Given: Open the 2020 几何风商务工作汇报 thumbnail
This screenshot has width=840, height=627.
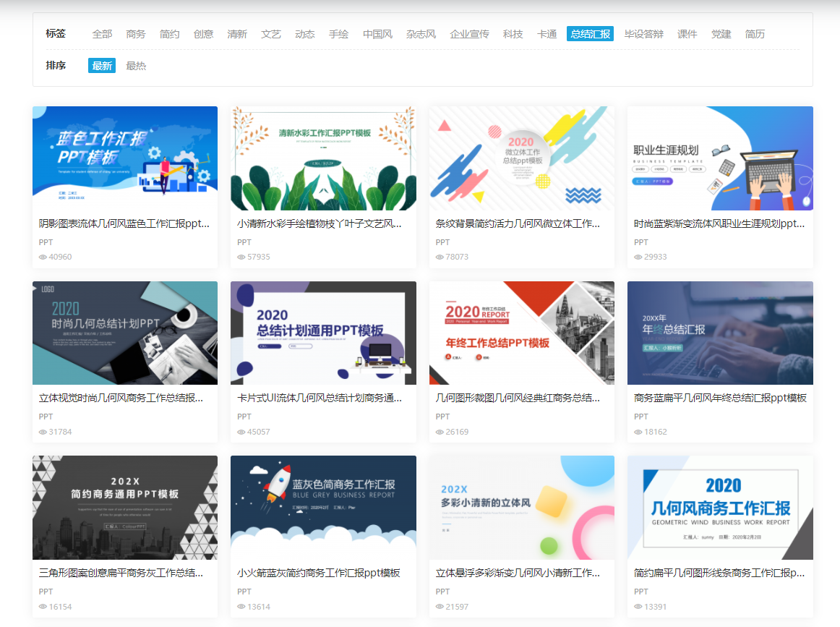Looking at the screenshot, I should tap(720, 508).
